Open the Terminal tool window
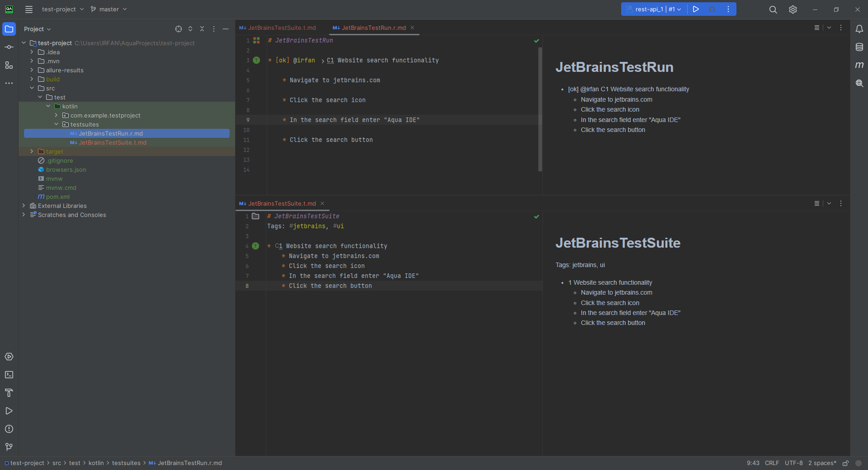The image size is (868, 470). coord(9,375)
